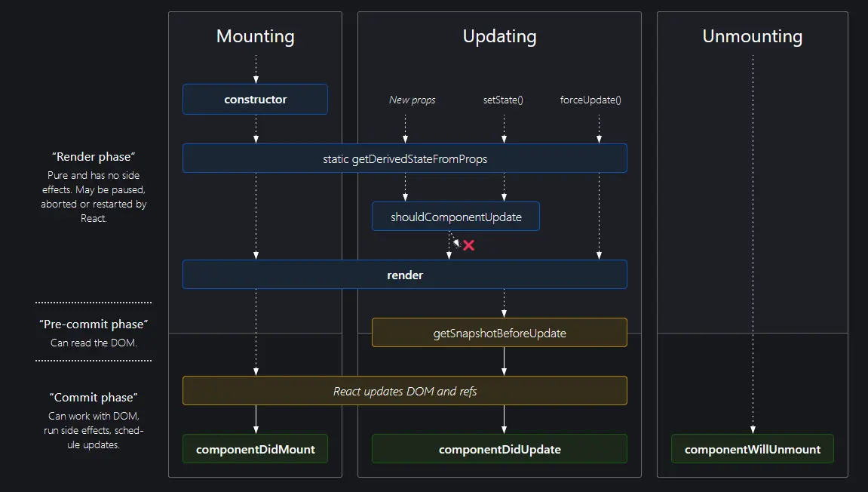Click the red X icon below shouldComponentUpdate

tap(468, 245)
